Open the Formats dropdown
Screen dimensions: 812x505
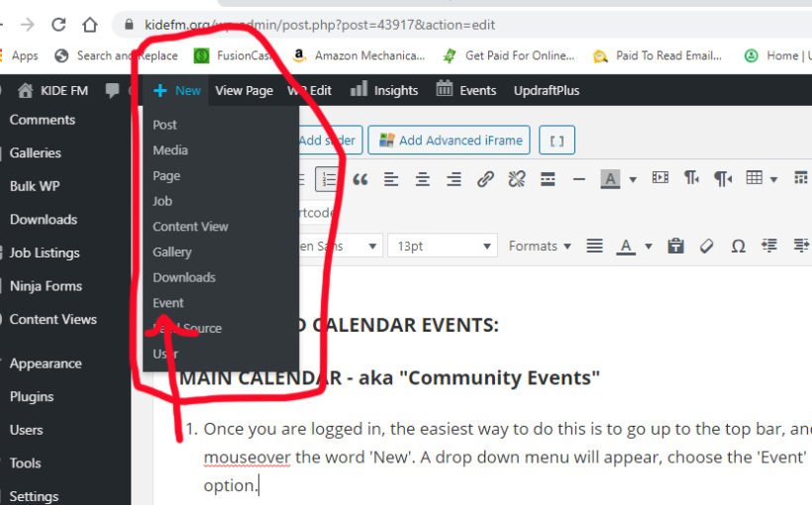(x=540, y=246)
